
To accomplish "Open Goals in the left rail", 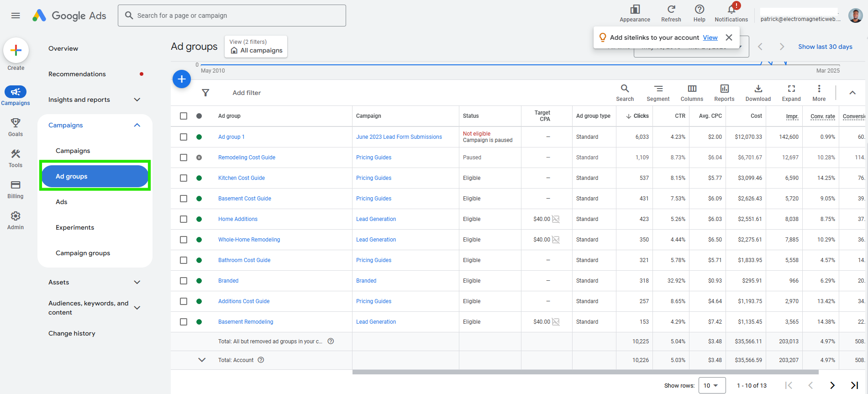I will (x=16, y=127).
